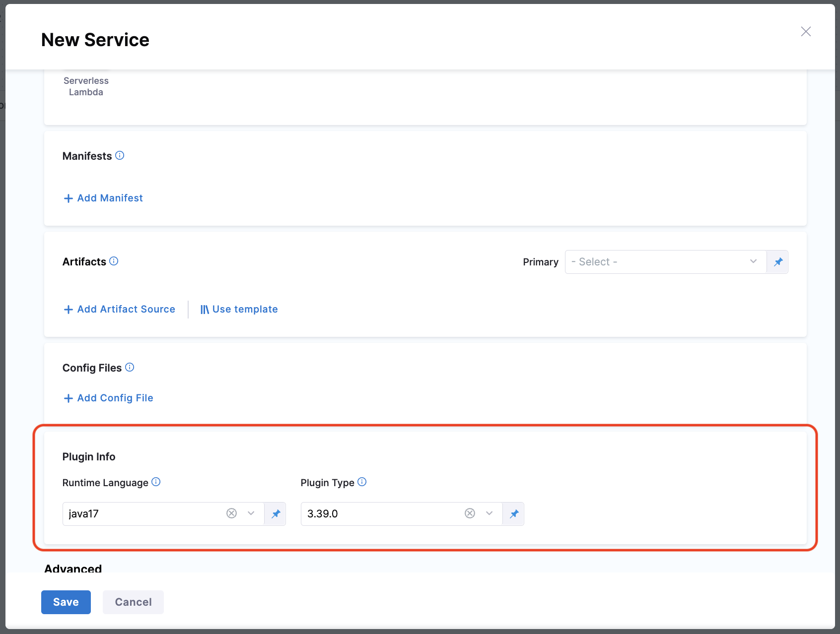Click Add Manifest link
The height and width of the screenshot is (634, 840).
[104, 198]
